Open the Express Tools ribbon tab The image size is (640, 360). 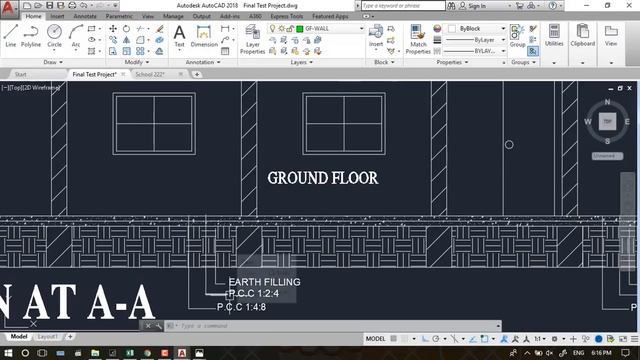pyautogui.click(x=287, y=16)
